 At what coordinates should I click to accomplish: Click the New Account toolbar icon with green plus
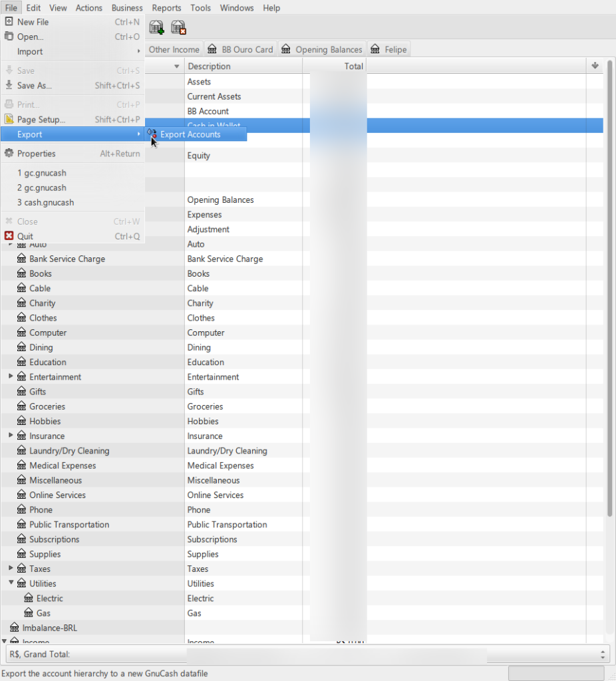(156, 27)
